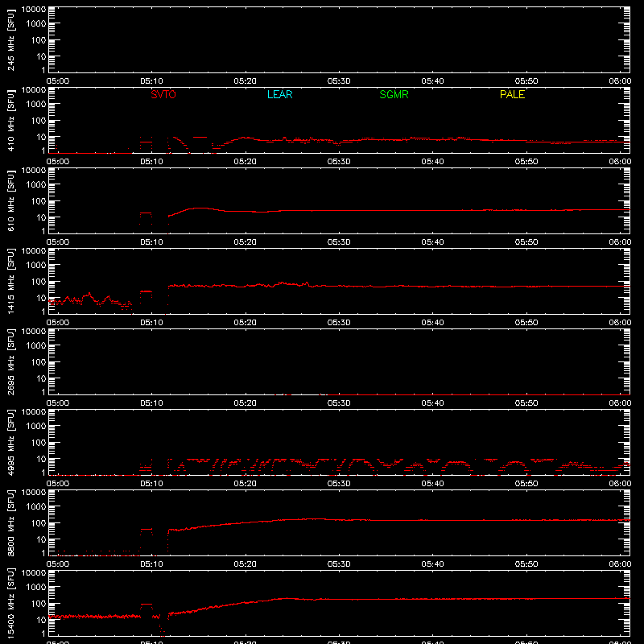Select the "610 MHz [SFU]" axis label
Image resolution: width=644 pixels, height=644 pixels.
[x=10, y=200]
